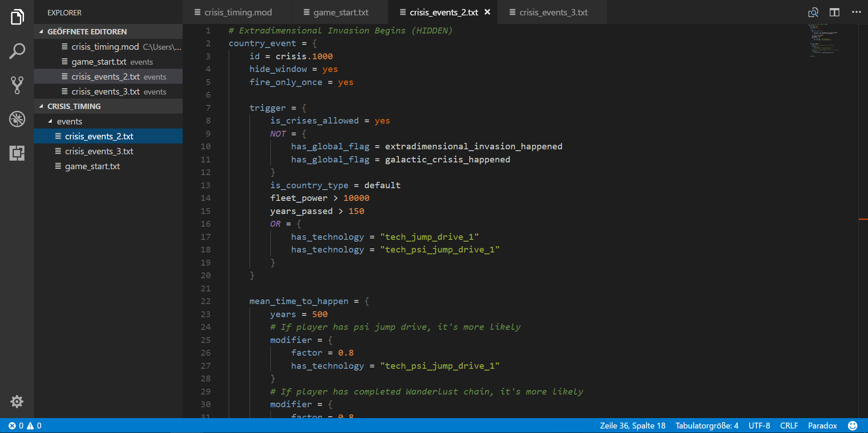Click the factor = 0.8 line at row 26
The image size is (868, 433).
click(322, 353)
